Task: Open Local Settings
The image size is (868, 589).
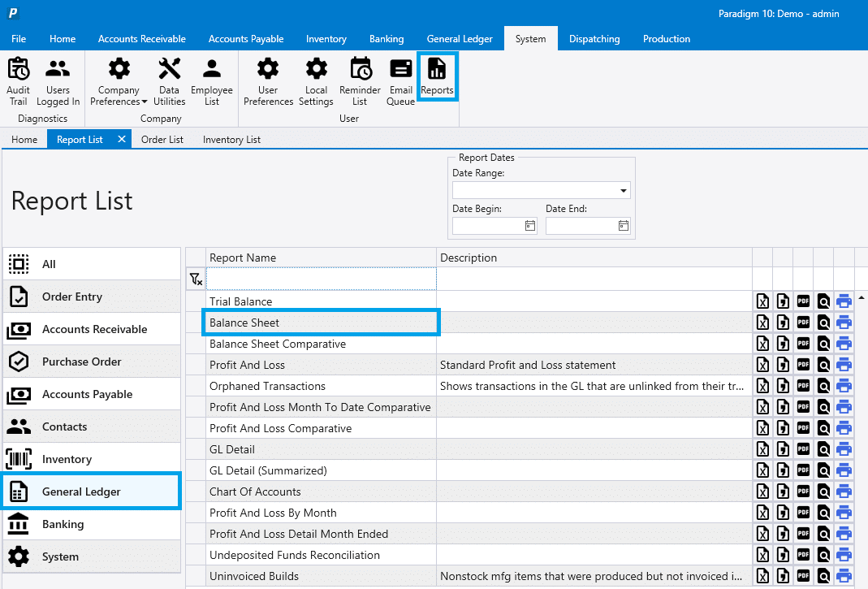Action: pyautogui.click(x=316, y=79)
